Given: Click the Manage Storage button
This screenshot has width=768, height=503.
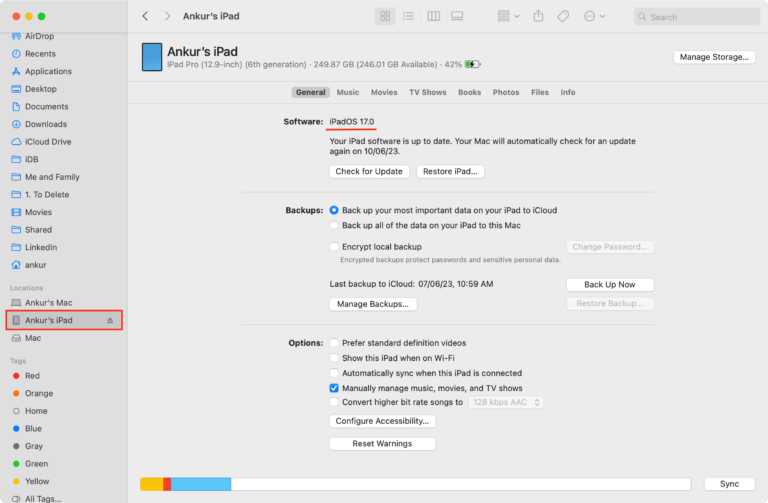Looking at the screenshot, I should 714,57.
